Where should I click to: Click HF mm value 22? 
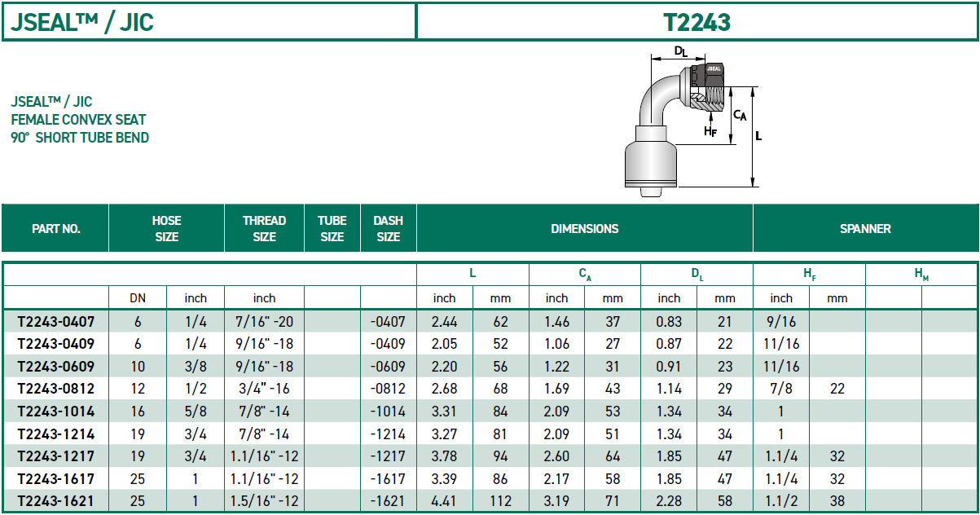click(837, 389)
